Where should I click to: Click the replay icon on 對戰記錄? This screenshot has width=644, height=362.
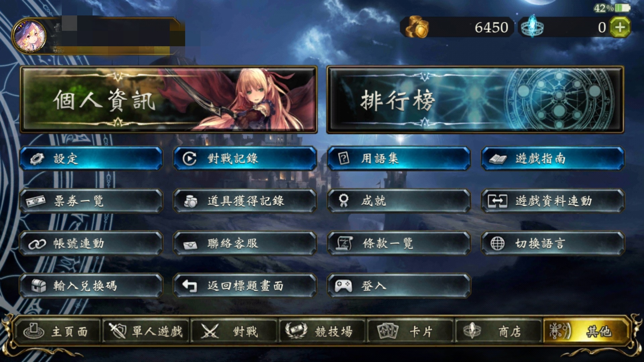tap(190, 159)
